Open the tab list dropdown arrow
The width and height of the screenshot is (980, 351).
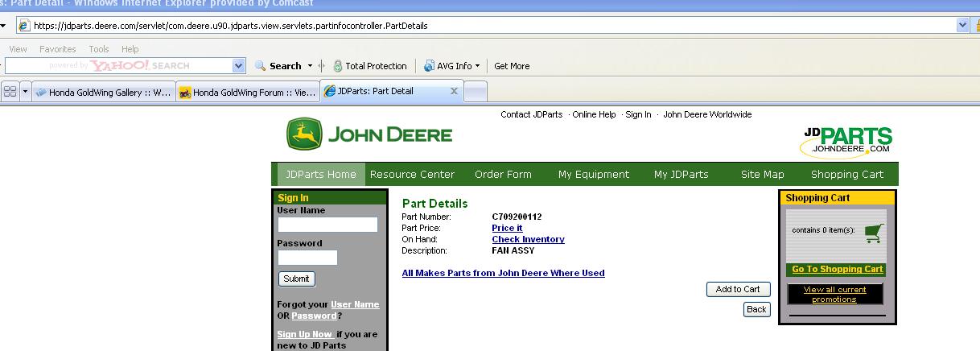click(25, 92)
